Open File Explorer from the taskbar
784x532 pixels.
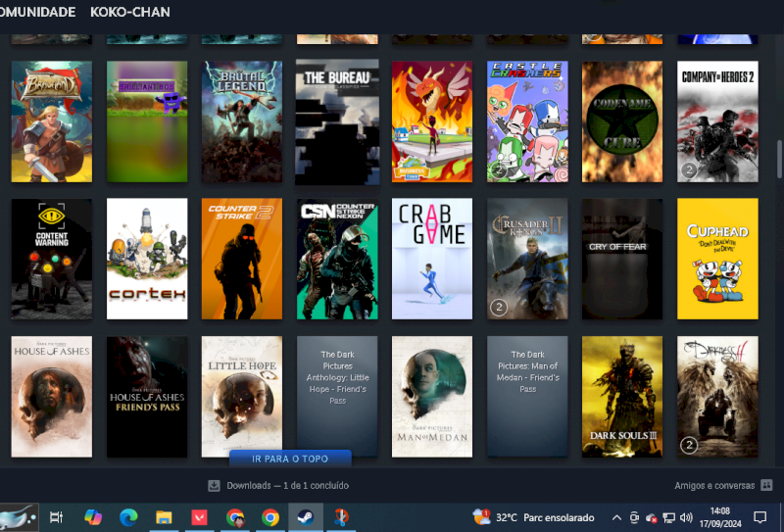click(164, 517)
